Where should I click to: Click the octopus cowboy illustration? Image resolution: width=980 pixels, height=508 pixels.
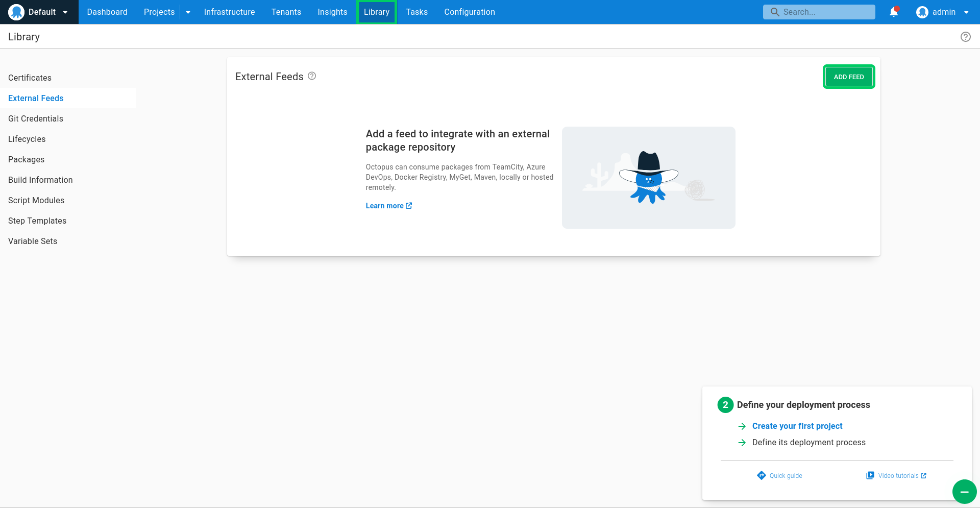[648, 178]
